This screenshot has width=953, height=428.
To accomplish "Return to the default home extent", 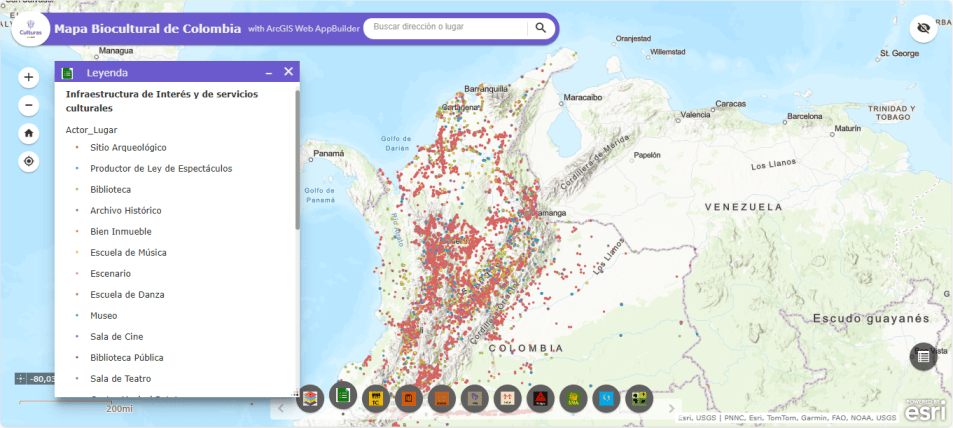I will click(29, 133).
